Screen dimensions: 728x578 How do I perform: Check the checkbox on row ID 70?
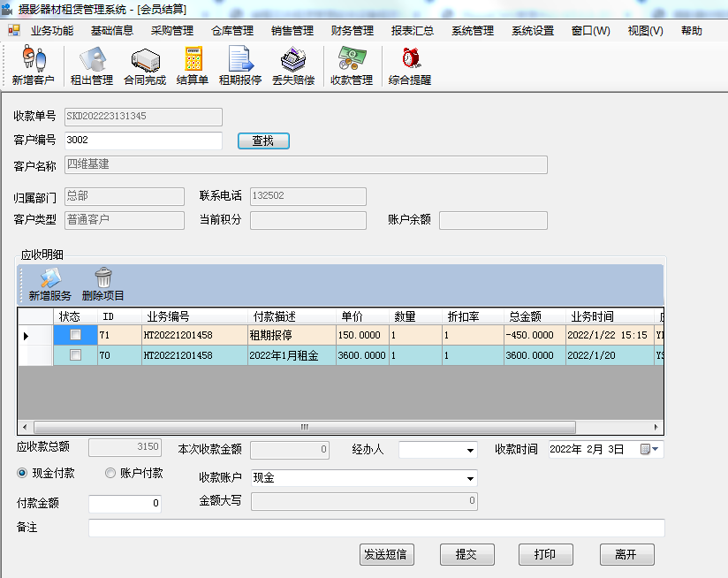pos(75,354)
